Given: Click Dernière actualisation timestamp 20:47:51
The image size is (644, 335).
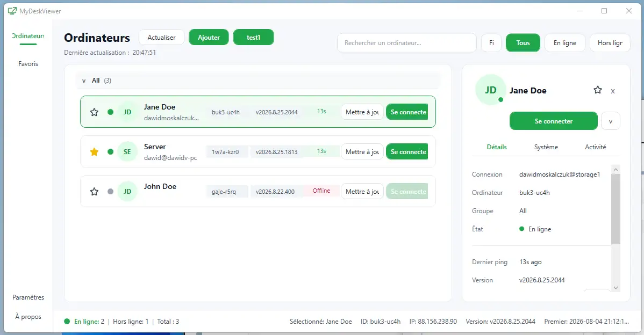Looking at the screenshot, I should (144, 53).
